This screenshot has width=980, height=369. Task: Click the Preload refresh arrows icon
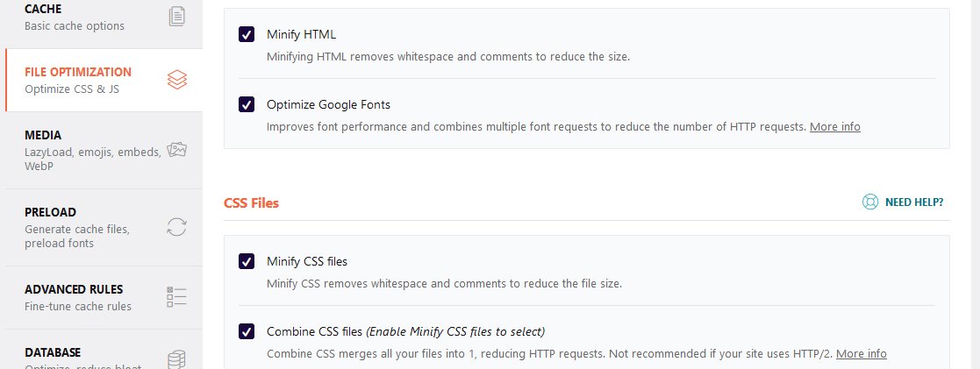[x=177, y=227]
